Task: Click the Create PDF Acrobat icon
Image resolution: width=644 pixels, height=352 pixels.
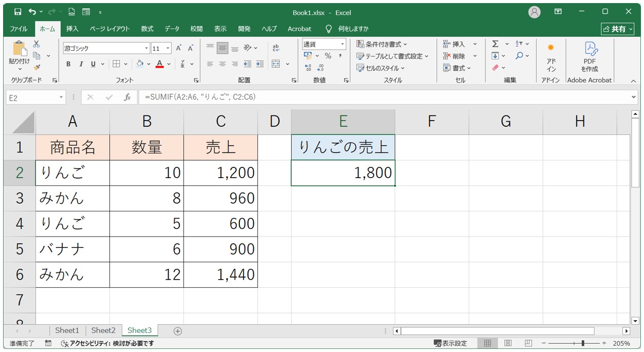Action: tap(590, 56)
